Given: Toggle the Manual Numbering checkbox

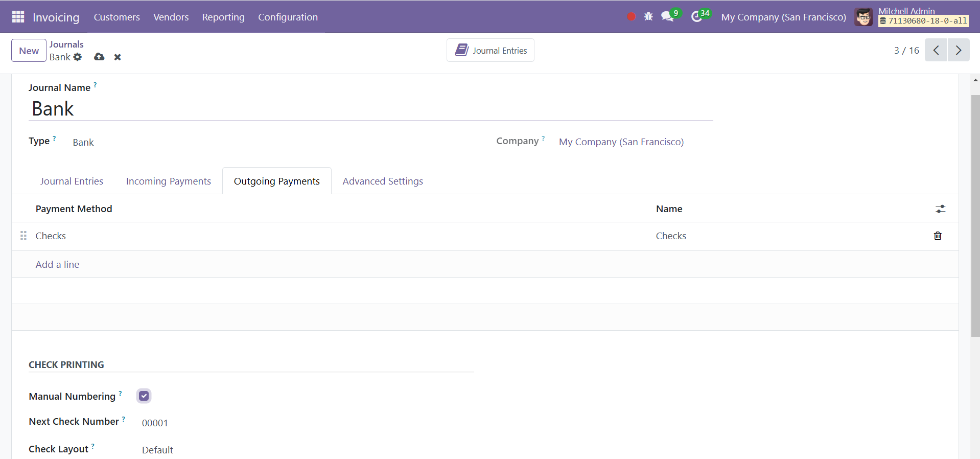Looking at the screenshot, I should [144, 396].
